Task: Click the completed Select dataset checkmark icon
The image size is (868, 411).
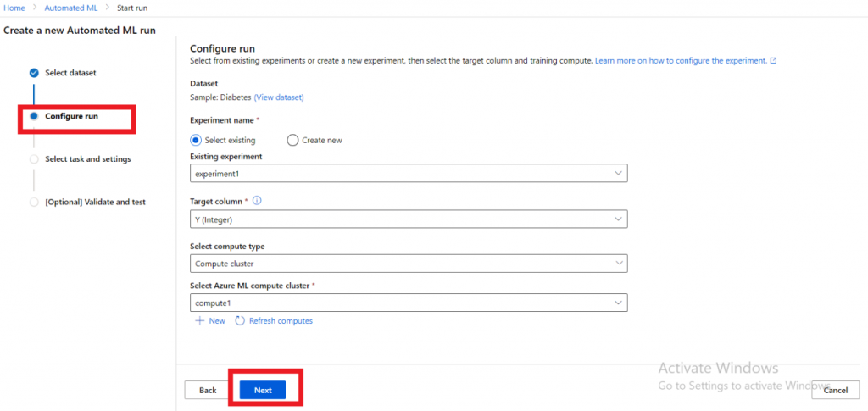Action: click(x=34, y=73)
